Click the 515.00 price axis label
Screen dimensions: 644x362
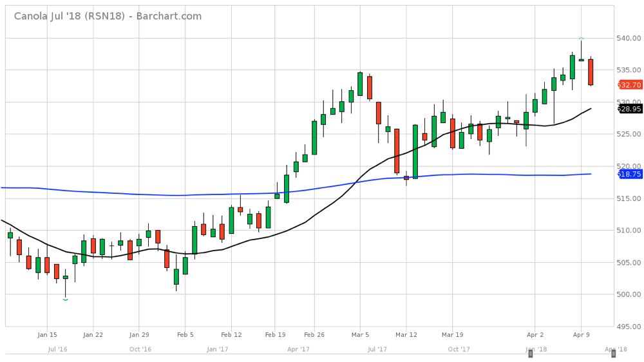[x=629, y=198]
